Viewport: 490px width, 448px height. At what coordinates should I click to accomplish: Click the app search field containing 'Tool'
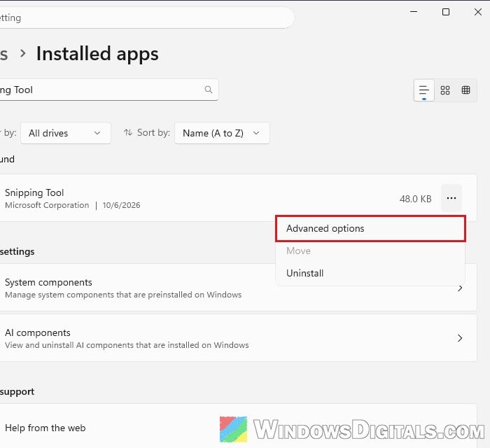(x=109, y=90)
